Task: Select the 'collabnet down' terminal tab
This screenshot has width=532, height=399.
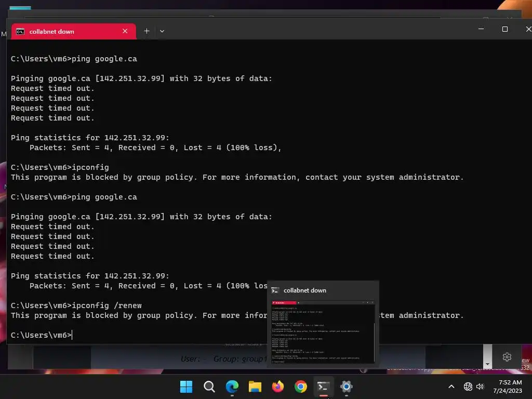Action: pyautogui.click(x=74, y=32)
